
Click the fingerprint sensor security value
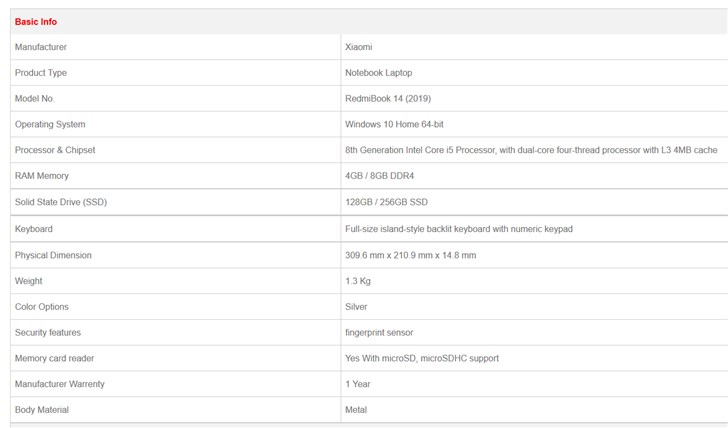click(379, 332)
